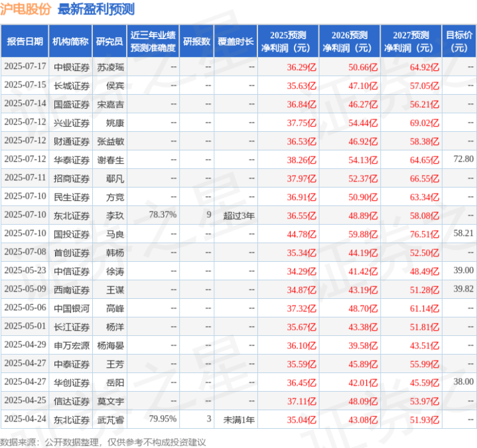Viewport: 477px width, 448px height.
Task: Click 国投证券 institution cell
Action: [72, 235]
